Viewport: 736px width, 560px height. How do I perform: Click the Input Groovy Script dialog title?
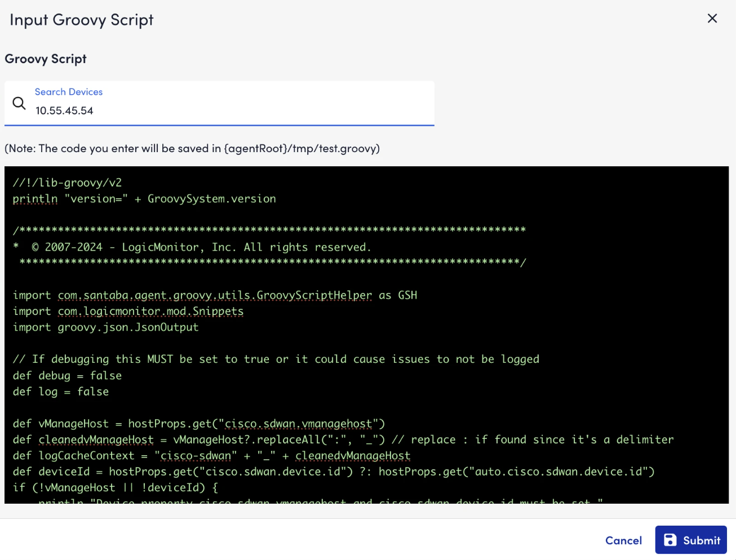[81, 19]
